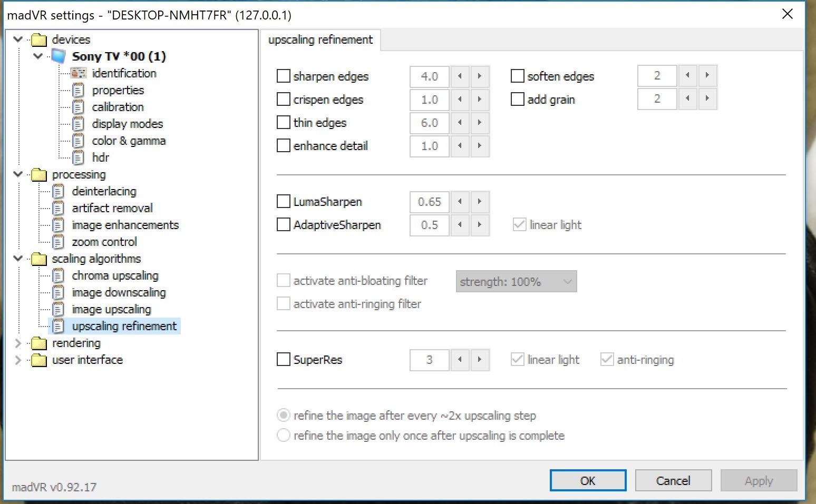Click the deinterlacing page icon

[x=58, y=191]
